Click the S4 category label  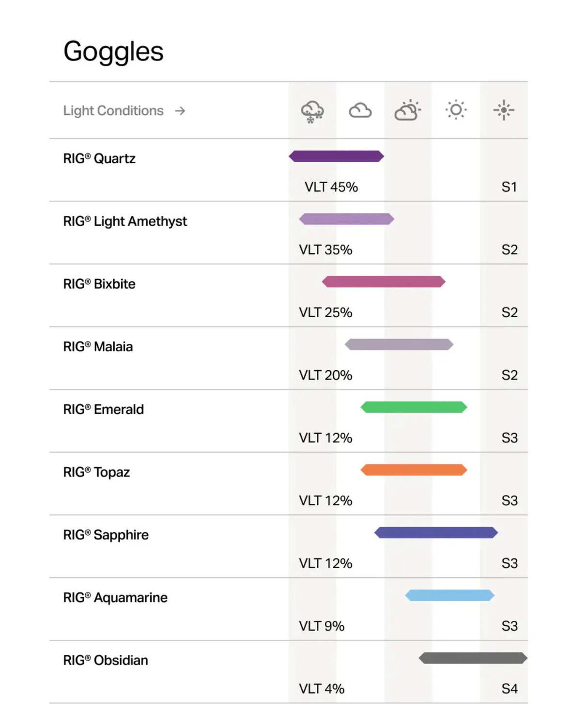(x=510, y=689)
